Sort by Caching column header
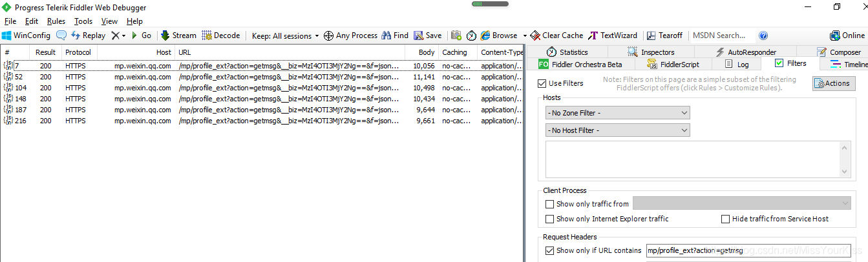Screen dimensions: 868x262 tap(458, 52)
